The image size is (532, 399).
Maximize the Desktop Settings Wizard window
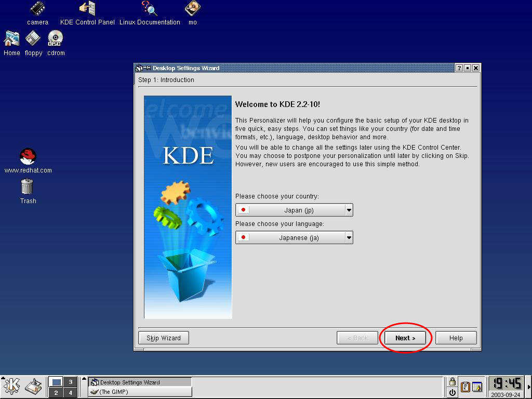(x=467, y=68)
